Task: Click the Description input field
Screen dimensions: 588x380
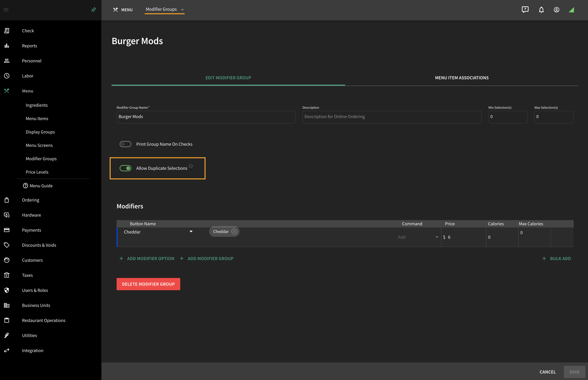Action: point(392,117)
